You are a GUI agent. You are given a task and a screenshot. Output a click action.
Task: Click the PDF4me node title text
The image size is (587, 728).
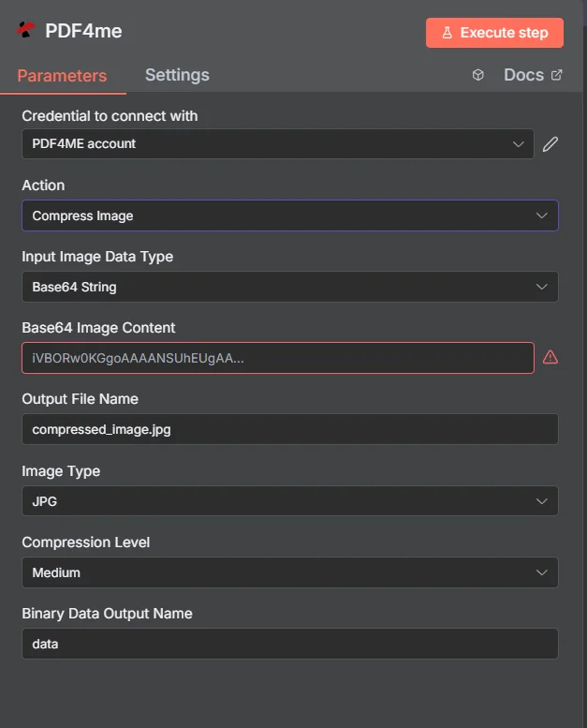83,31
